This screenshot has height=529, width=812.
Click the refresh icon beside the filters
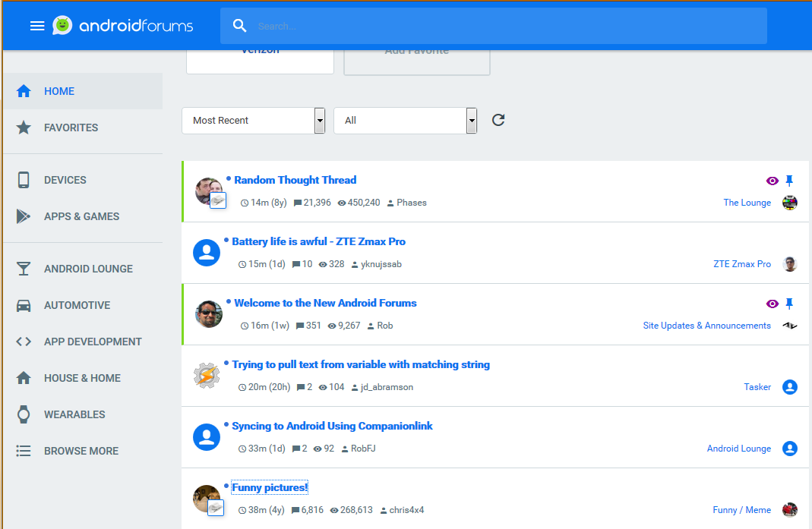coord(498,120)
